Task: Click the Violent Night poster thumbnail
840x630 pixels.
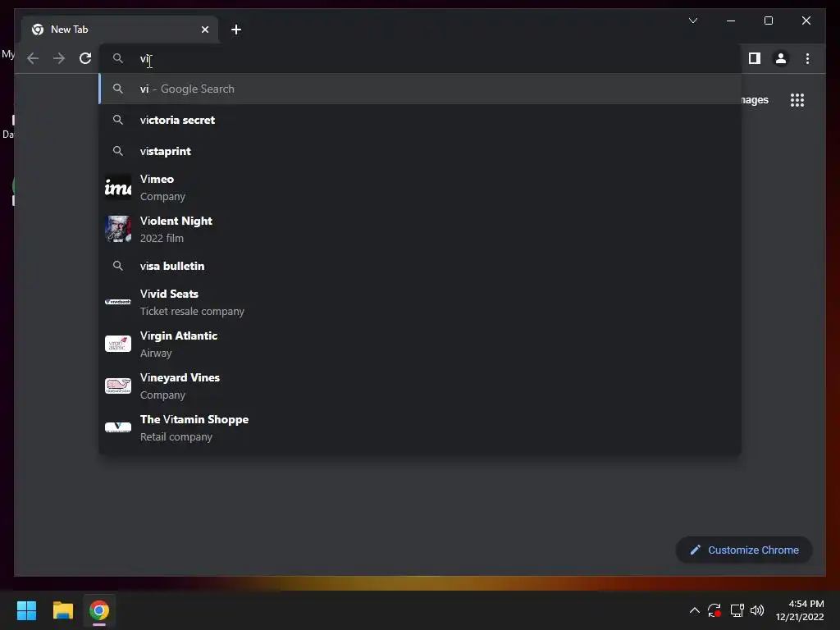Action: (118, 230)
